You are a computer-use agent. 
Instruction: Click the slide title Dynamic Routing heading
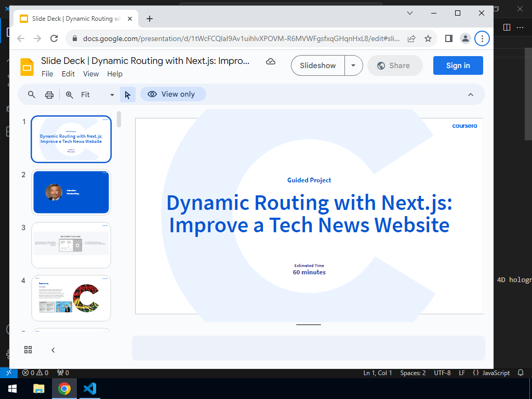point(309,214)
